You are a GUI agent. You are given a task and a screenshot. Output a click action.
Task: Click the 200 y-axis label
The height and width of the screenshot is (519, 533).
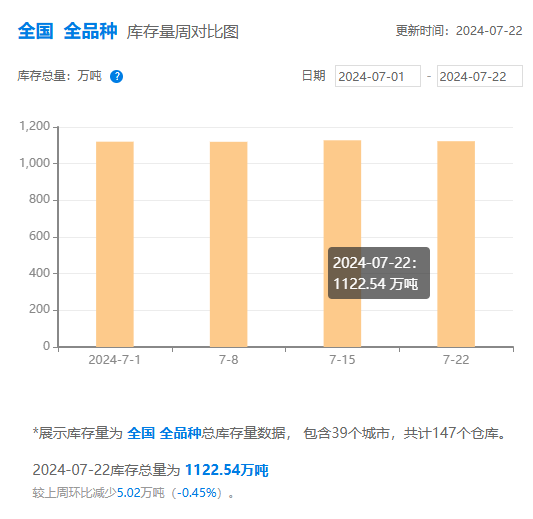(x=39, y=309)
